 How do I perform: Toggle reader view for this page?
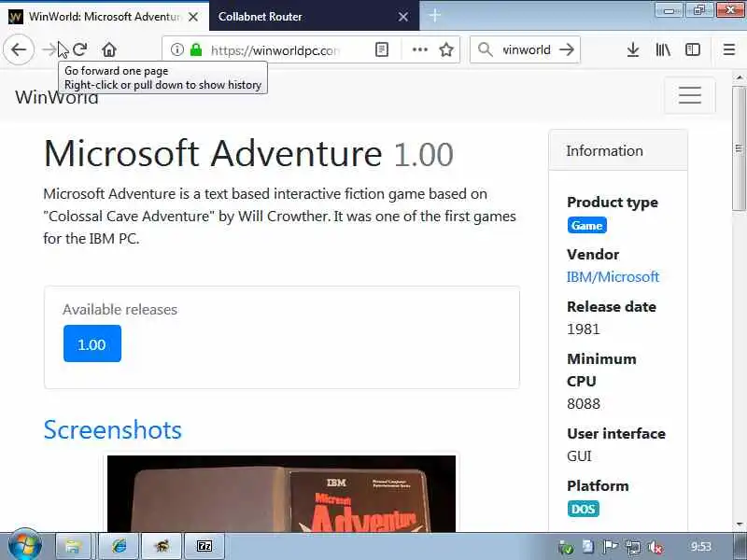click(382, 49)
